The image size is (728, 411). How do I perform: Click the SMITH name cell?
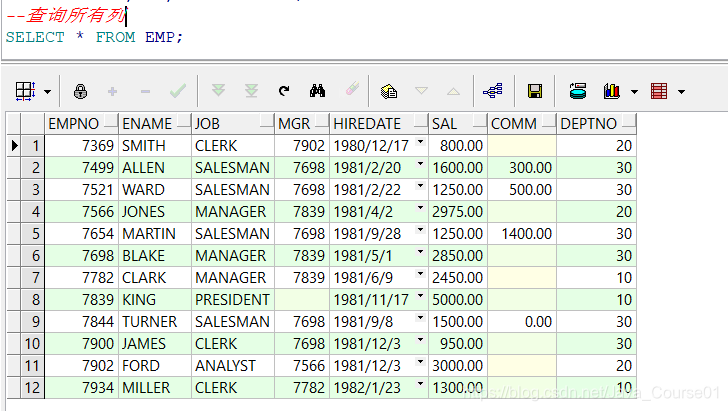click(x=155, y=146)
